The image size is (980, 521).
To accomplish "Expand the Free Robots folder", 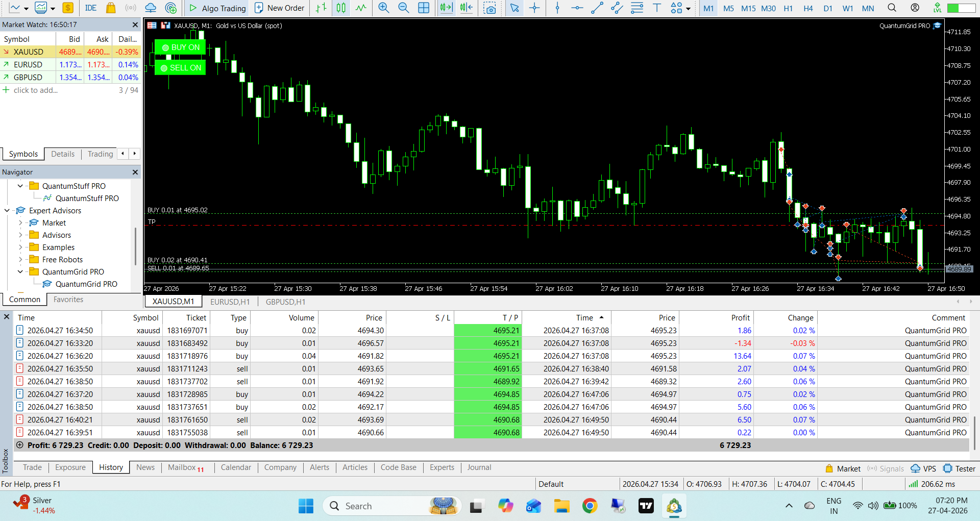I will point(20,259).
